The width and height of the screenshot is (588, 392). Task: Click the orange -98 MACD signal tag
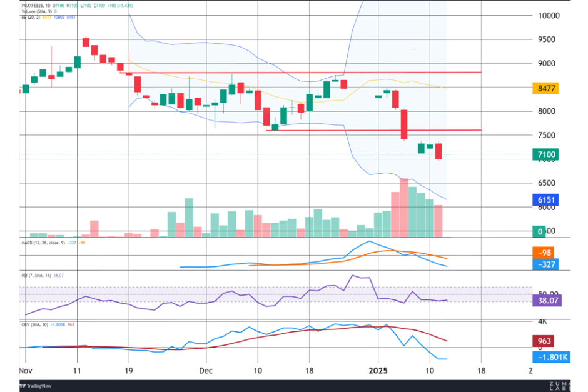point(544,253)
